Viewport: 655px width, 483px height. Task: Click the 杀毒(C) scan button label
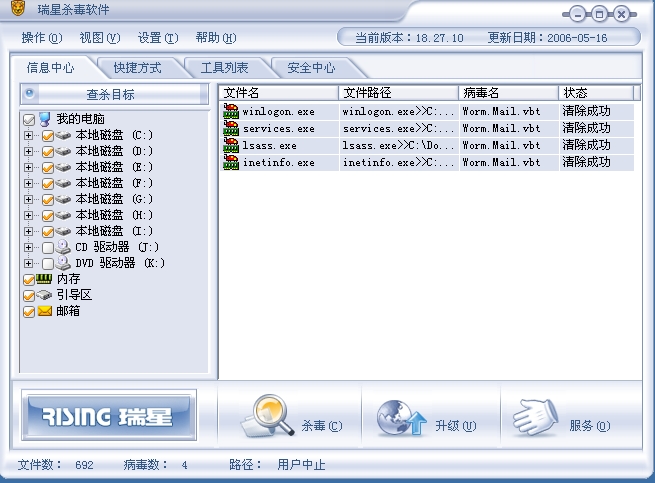pos(322,426)
